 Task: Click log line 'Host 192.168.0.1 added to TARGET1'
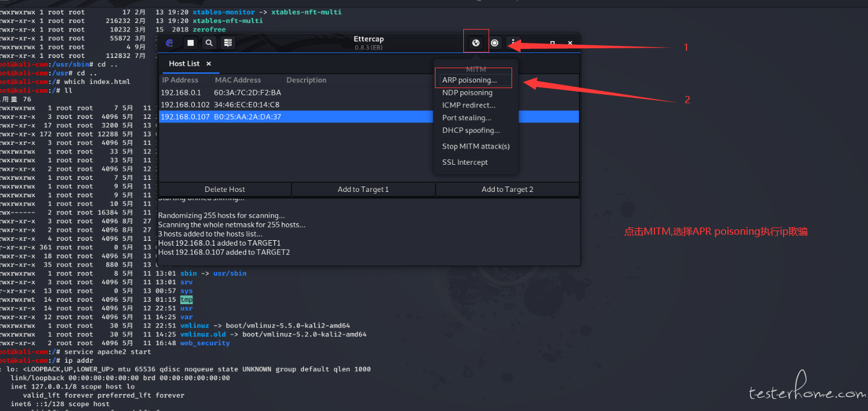pyautogui.click(x=220, y=243)
